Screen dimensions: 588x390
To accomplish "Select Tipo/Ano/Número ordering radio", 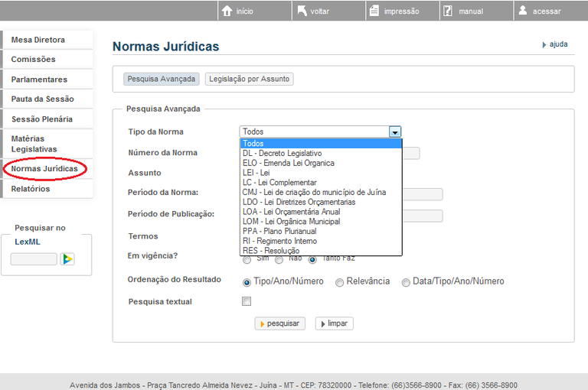I will point(247,282).
